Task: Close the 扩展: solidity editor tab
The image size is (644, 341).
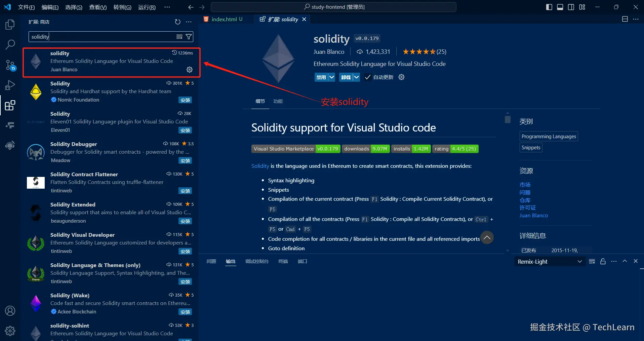Action: (304, 19)
